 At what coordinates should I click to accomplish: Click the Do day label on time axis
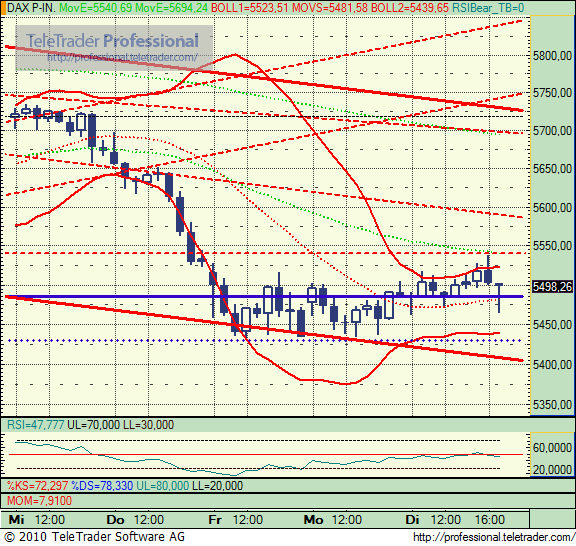click(115, 520)
